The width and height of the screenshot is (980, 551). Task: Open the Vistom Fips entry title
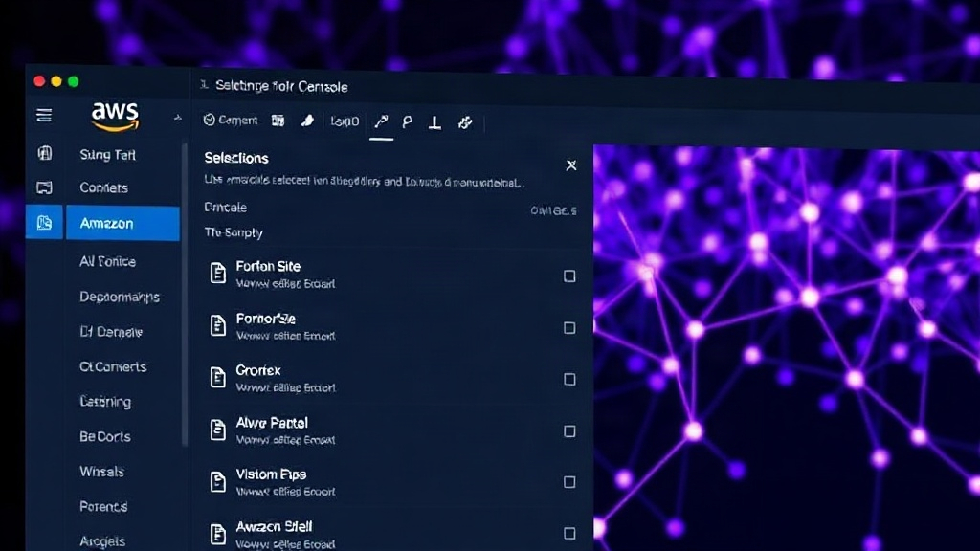click(x=271, y=474)
